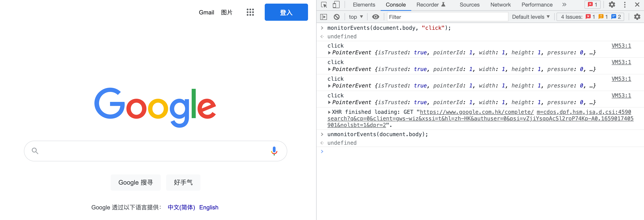This screenshot has width=644, height=220.
Task: Expand the second PointerEvent object
Action: click(329, 69)
